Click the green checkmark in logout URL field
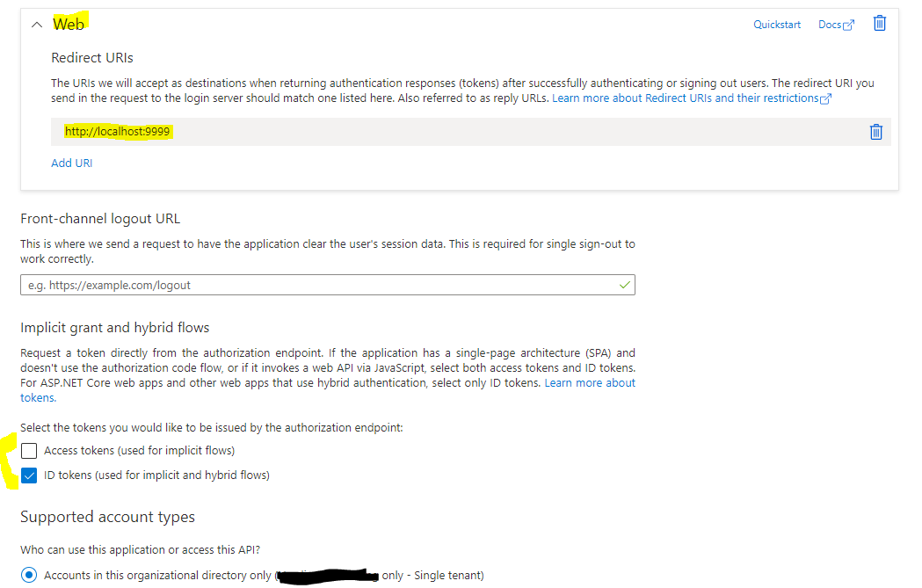Screen dimensions: 922x588 click(624, 285)
